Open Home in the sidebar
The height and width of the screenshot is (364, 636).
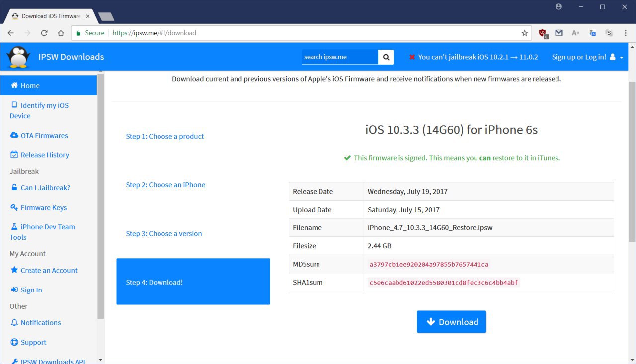(x=49, y=85)
